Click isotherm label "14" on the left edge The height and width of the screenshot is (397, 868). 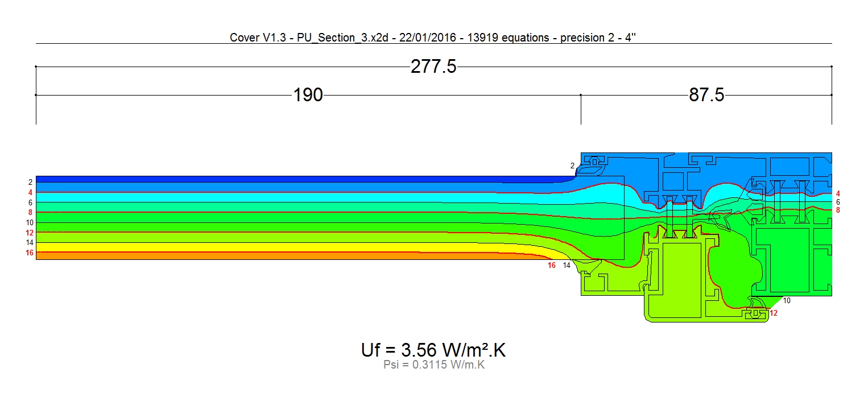[x=30, y=242]
